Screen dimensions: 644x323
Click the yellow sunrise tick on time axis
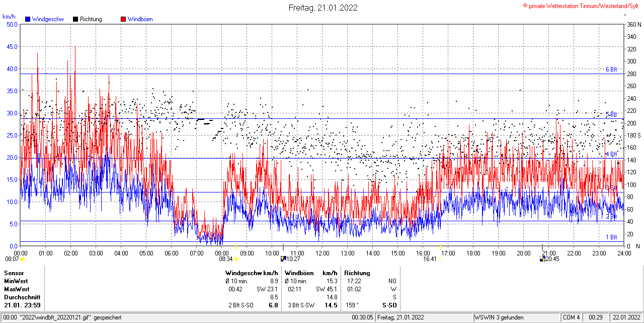[x=235, y=247]
